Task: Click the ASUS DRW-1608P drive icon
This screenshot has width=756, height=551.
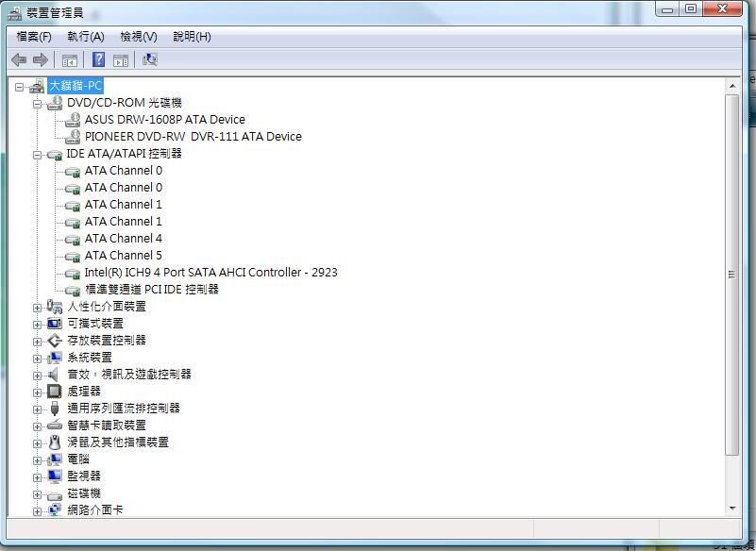Action: [x=73, y=120]
